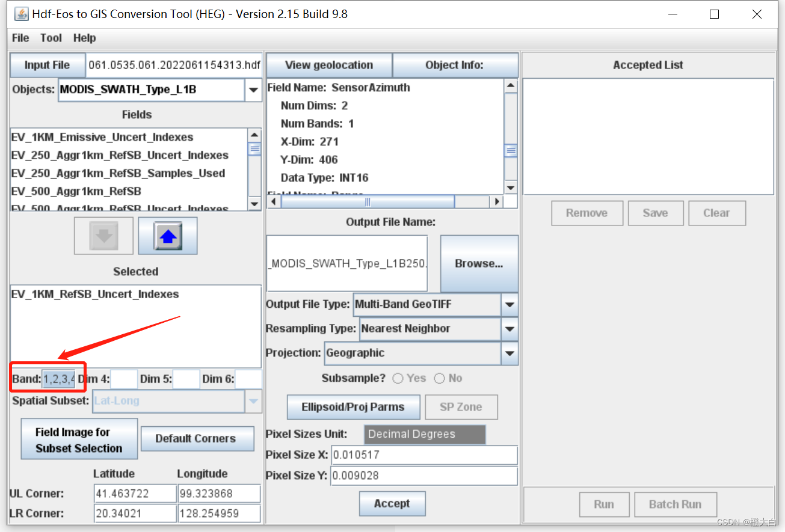The height and width of the screenshot is (532, 785).
Task: Click Fields list scroll down arrow
Action: pos(254,204)
